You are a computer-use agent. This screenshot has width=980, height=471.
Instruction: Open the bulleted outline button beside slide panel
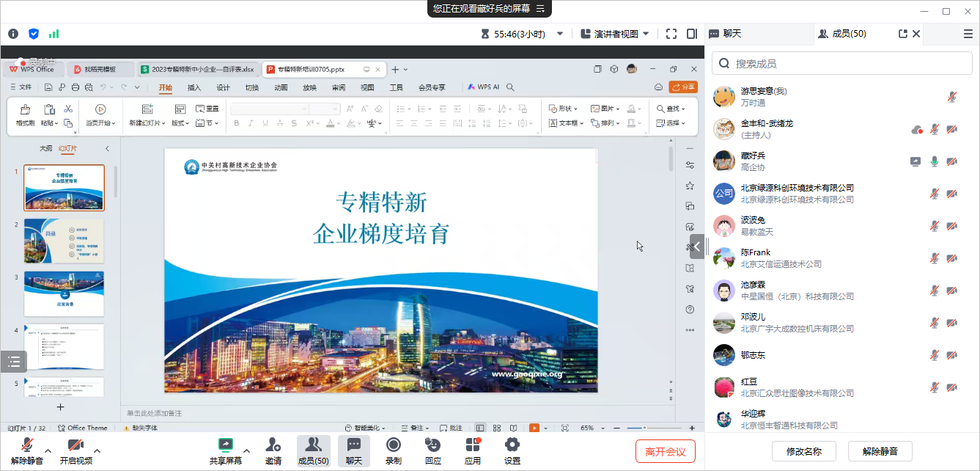[x=13, y=361]
